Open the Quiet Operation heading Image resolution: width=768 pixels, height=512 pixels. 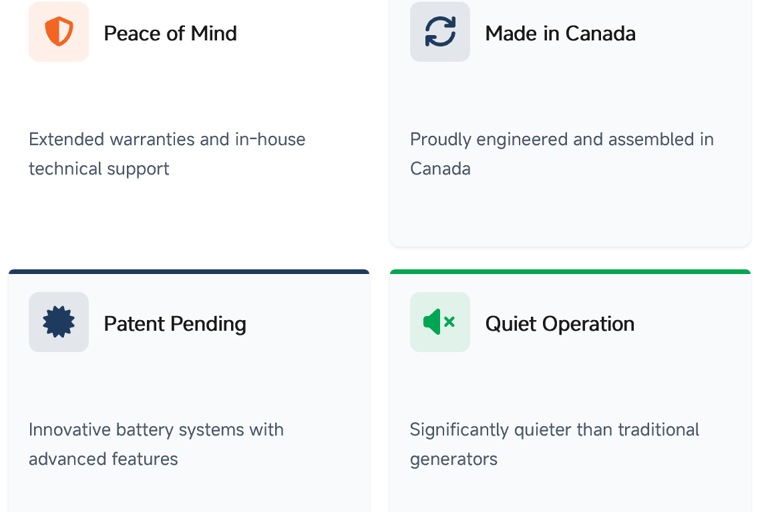point(560,324)
